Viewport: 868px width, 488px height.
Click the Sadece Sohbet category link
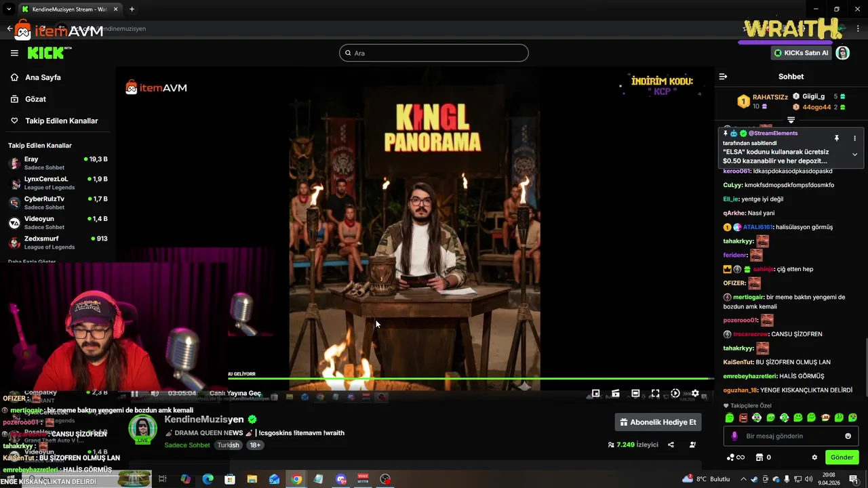(187, 445)
